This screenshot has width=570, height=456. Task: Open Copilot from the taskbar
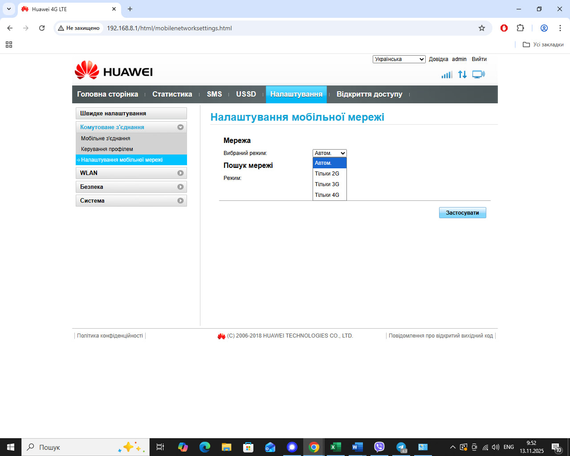[183, 447]
